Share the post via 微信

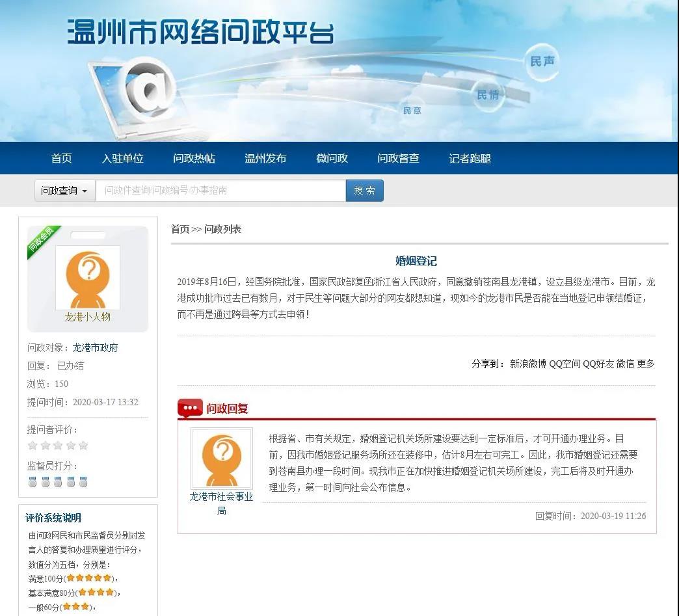625,364
